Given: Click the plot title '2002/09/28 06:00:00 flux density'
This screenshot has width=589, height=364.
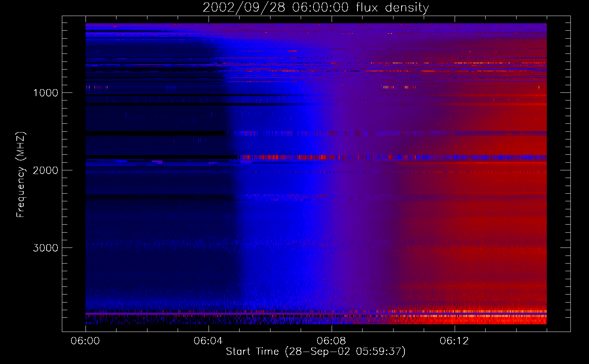Looking at the screenshot, I should coord(316,7).
